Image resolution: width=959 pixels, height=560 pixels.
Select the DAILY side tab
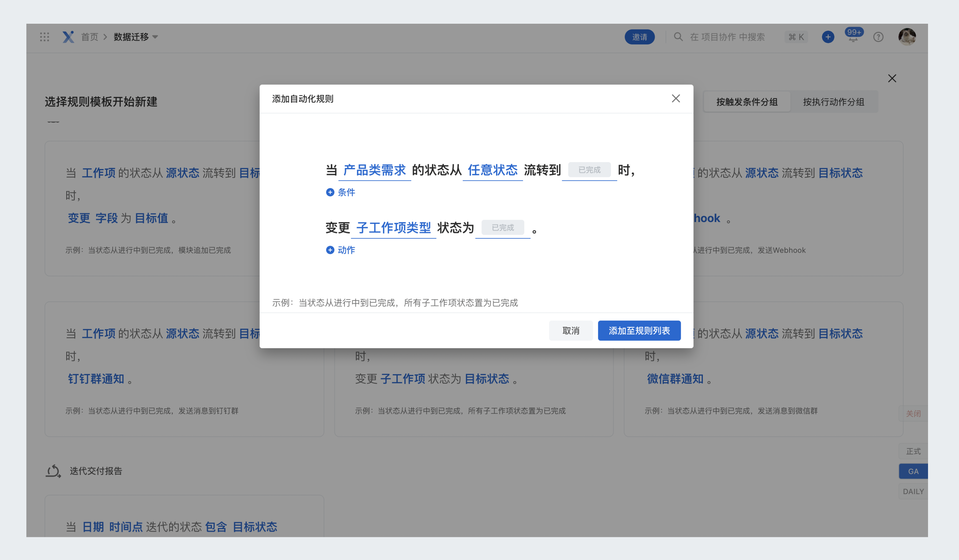coord(913,491)
